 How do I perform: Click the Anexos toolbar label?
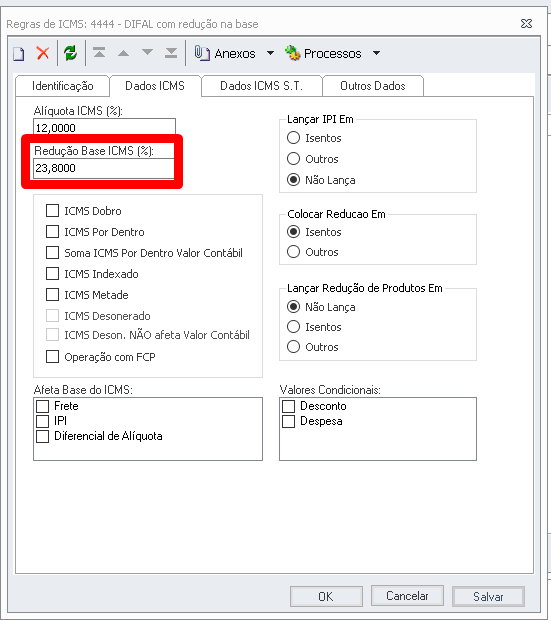[235, 54]
